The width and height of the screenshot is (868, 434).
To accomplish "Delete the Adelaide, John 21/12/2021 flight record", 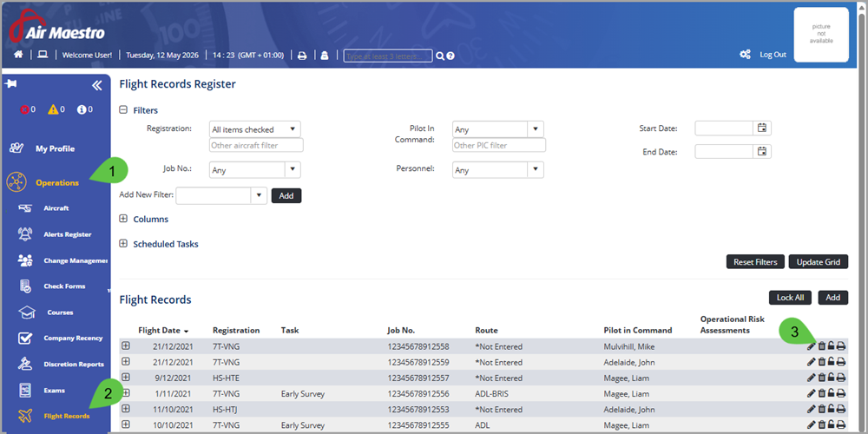I will pos(821,362).
